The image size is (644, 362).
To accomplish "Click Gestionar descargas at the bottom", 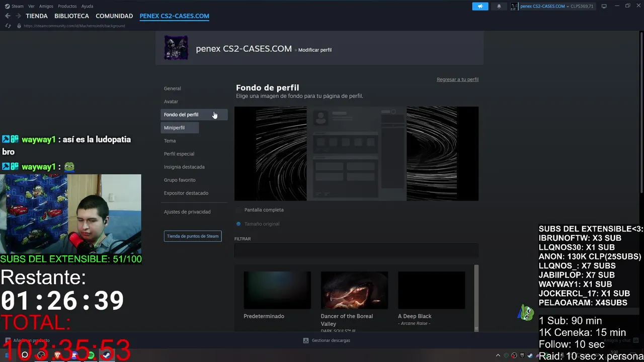I will (331, 340).
